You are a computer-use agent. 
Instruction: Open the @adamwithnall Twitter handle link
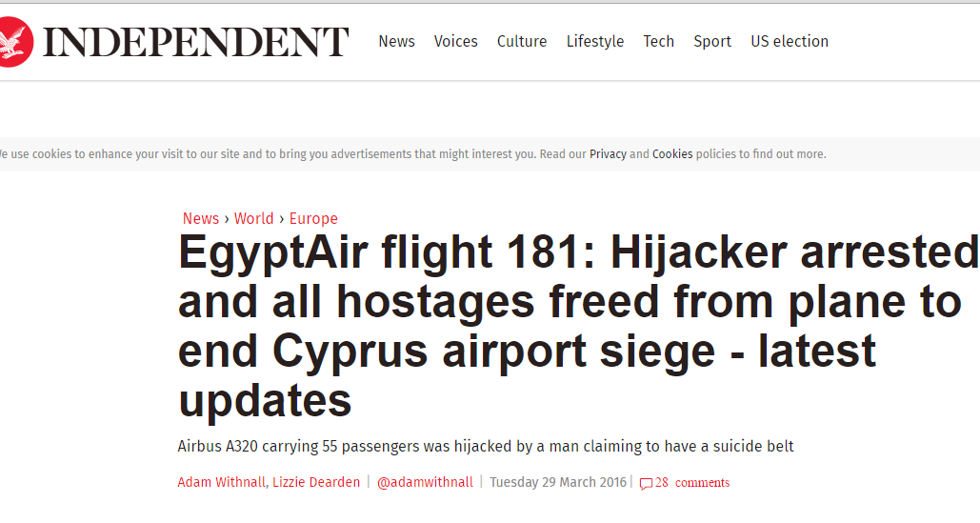click(x=425, y=482)
